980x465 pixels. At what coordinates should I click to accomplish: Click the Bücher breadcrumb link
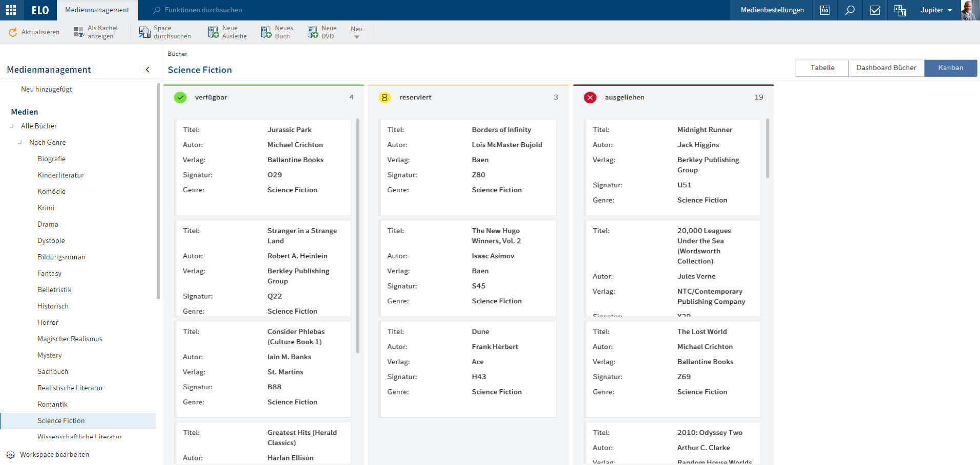178,54
